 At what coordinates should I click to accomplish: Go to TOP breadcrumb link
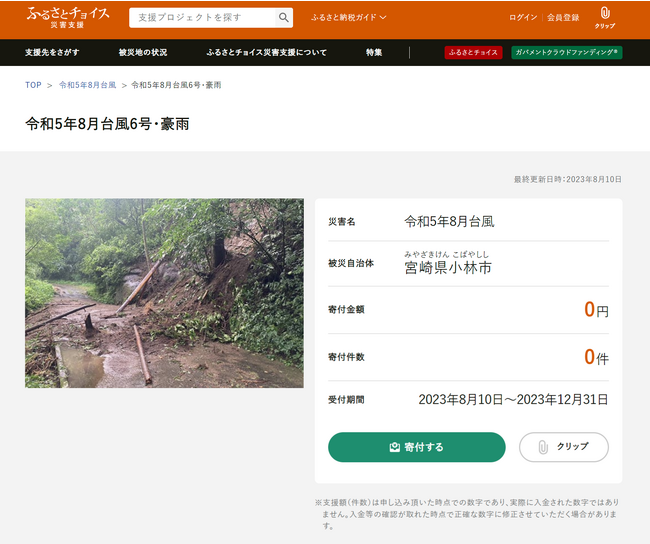click(x=33, y=85)
